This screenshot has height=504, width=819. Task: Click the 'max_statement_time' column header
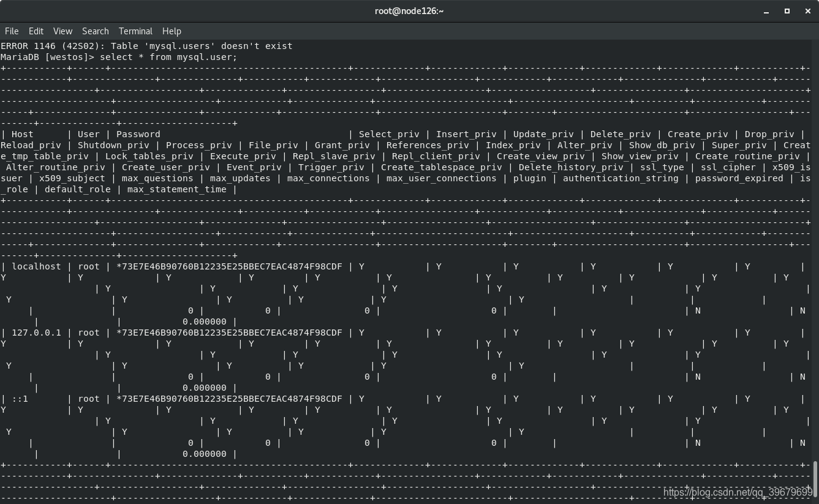[x=177, y=189]
